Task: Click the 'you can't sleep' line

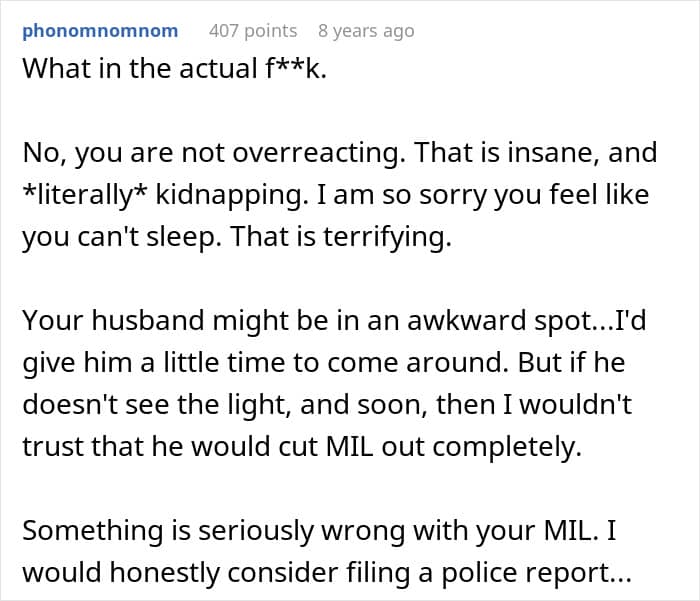Action: coord(237,237)
